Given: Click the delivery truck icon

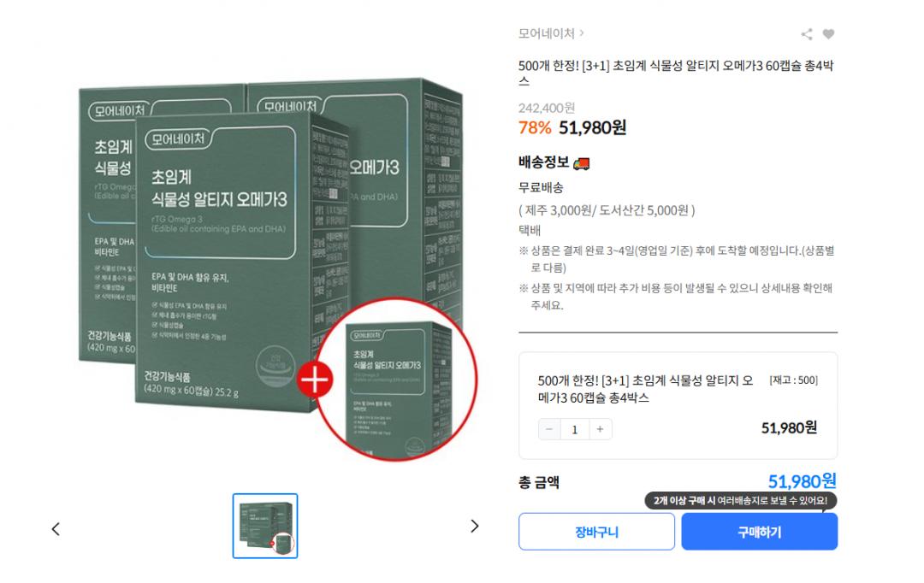Looking at the screenshot, I should coord(582,163).
